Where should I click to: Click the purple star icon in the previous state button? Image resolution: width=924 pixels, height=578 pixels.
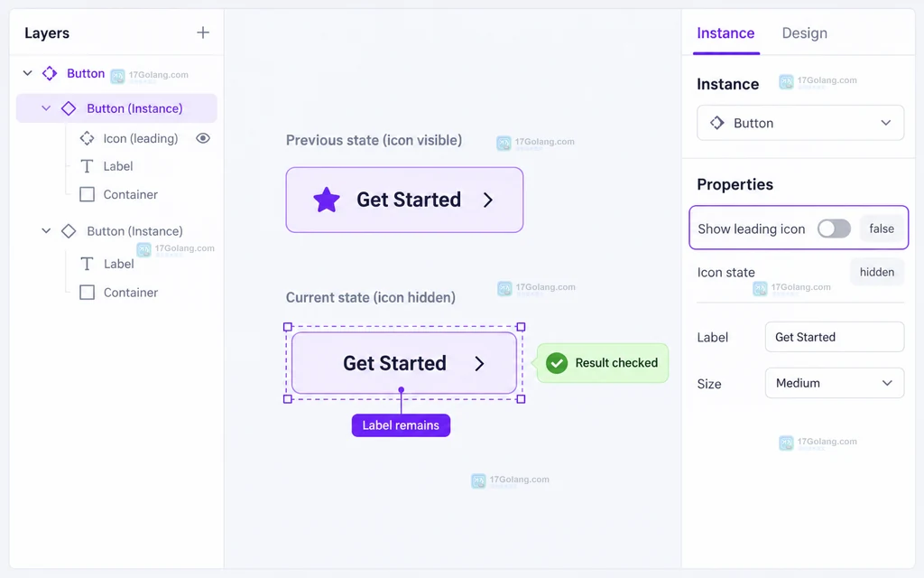point(327,200)
